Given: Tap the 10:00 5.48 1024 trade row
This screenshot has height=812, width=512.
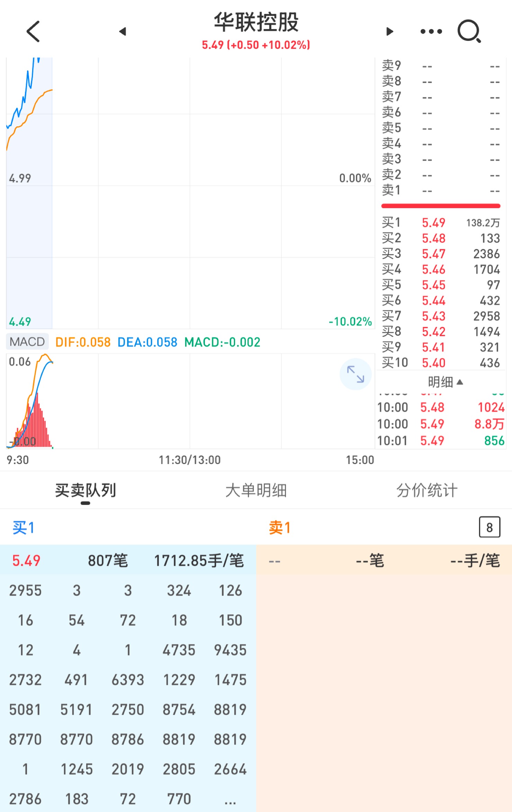Looking at the screenshot, I should (x=441, y=407).
